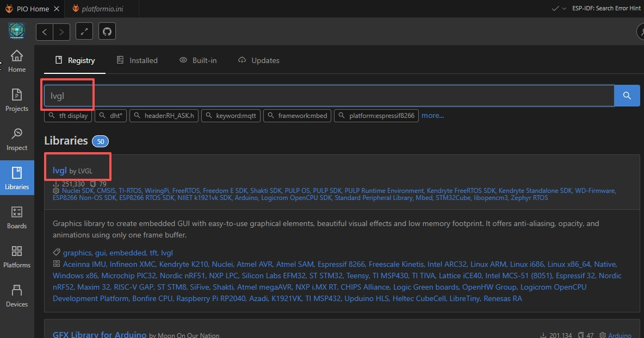
Task: Click the 'more...' search examples link
Action: [432, 116]
